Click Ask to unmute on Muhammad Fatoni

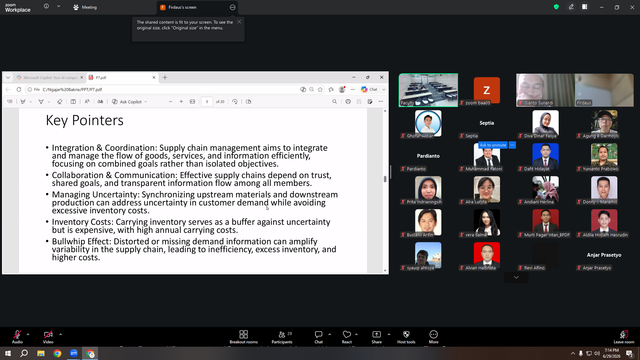[x=493, y=145]
